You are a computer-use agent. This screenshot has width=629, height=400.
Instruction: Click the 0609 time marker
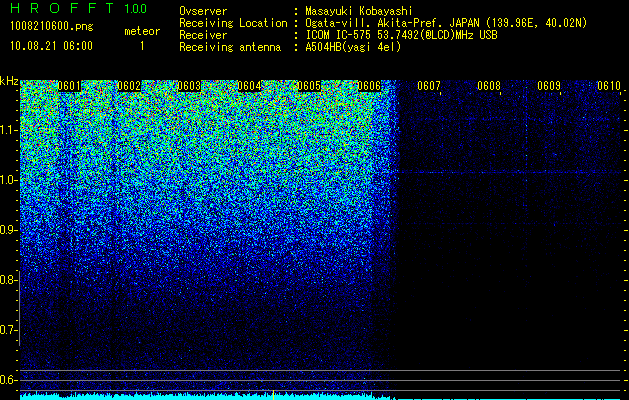549,86
